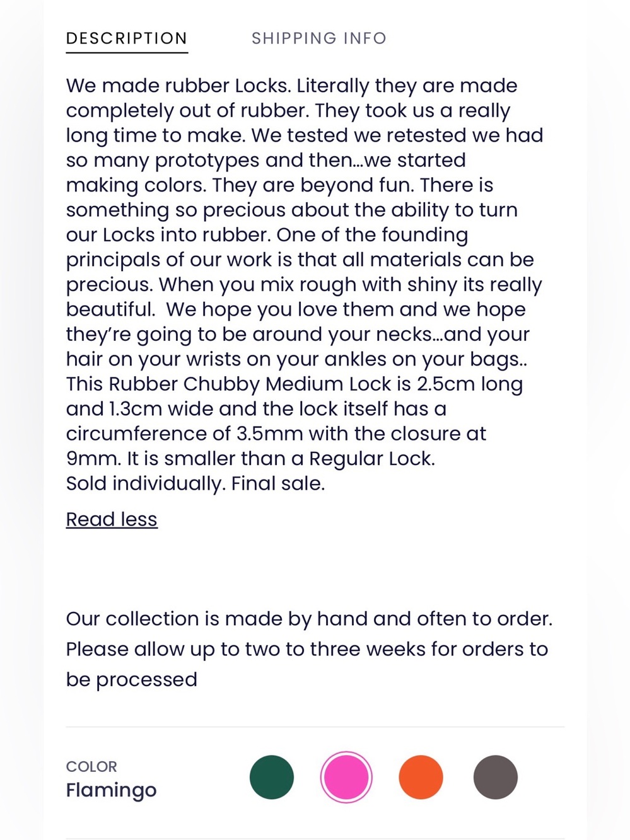Collapse the description with Read less
Screen dimensions: 630x840
[112, 519]
